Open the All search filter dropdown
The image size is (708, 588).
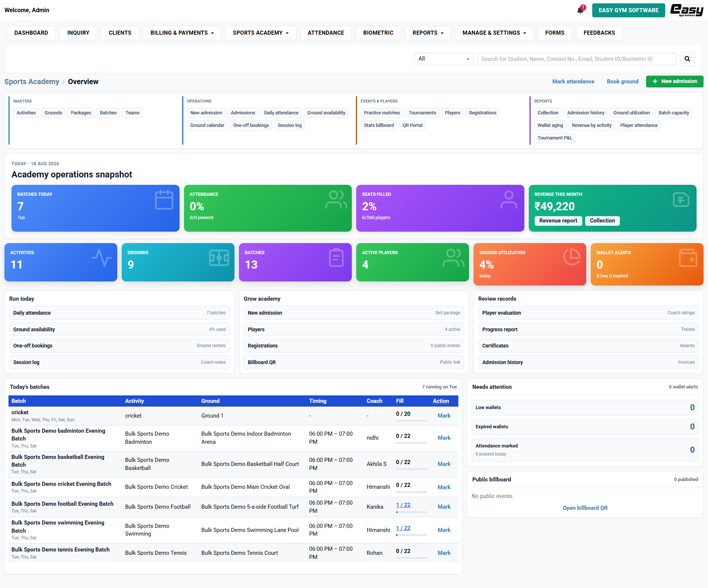(444, 59)
